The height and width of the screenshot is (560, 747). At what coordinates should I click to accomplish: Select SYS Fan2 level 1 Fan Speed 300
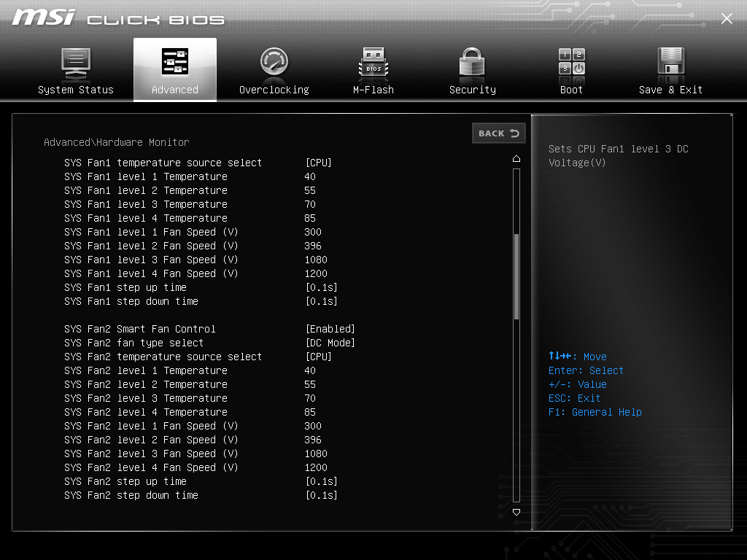[x=313, y=426]
